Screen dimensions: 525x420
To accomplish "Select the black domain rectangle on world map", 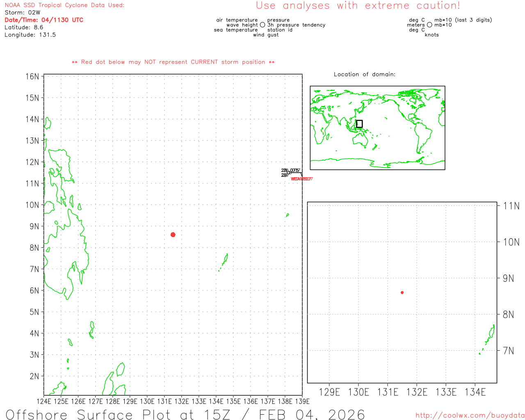I will [359, 124].
